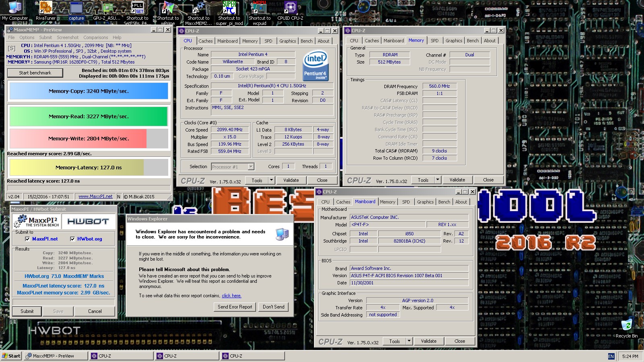Click the Memory-Copy result bar
This screenshot has height=362, width=644.
click(89, 91)
